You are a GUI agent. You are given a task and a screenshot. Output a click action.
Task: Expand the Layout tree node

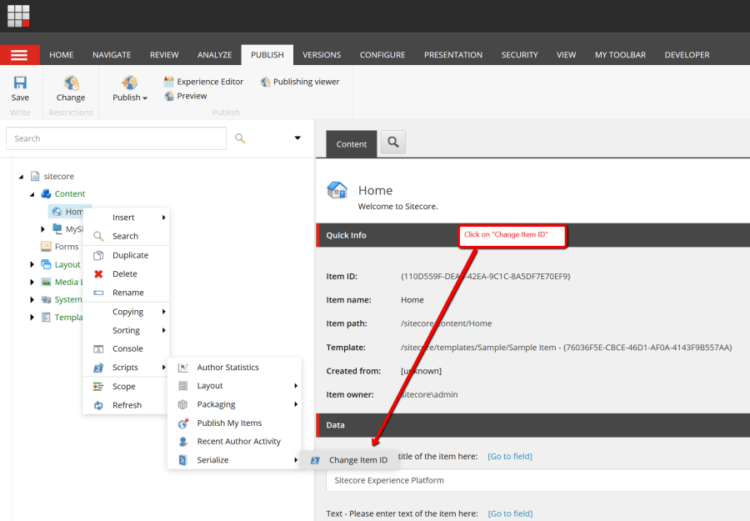32,265
